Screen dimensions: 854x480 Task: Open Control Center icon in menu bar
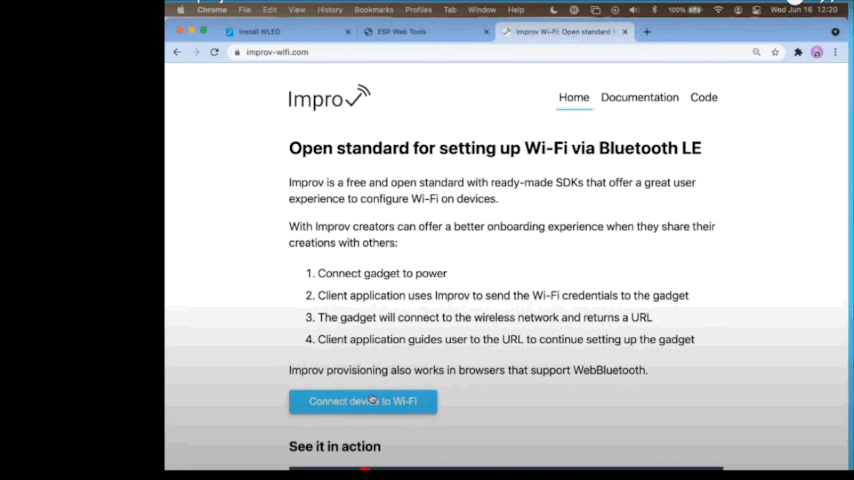point(757,10)
